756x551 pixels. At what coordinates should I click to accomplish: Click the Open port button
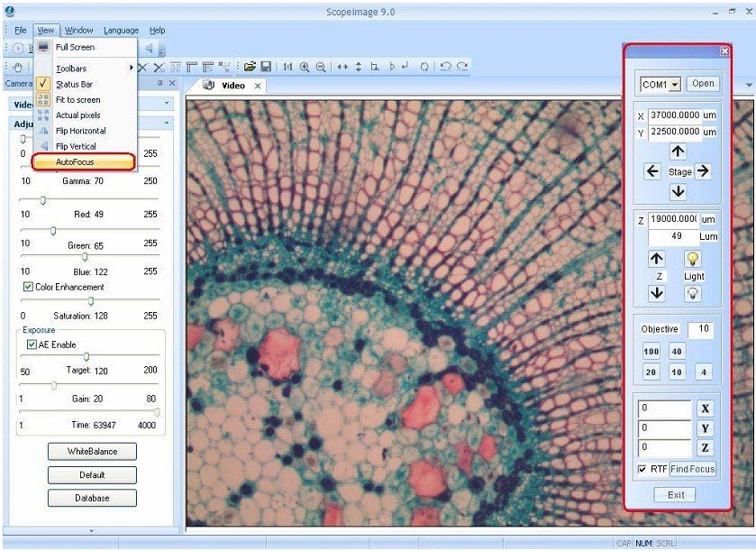(x=703, y=84)
